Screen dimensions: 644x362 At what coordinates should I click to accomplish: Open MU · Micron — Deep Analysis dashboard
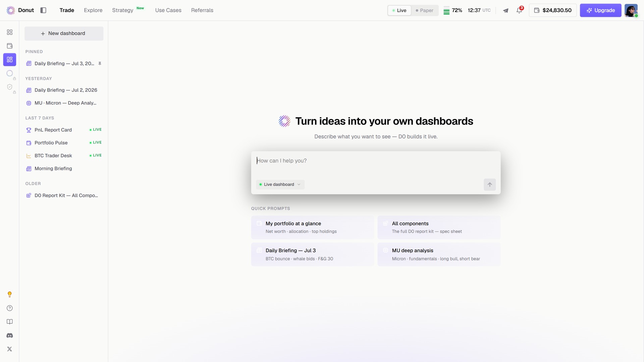64,103
